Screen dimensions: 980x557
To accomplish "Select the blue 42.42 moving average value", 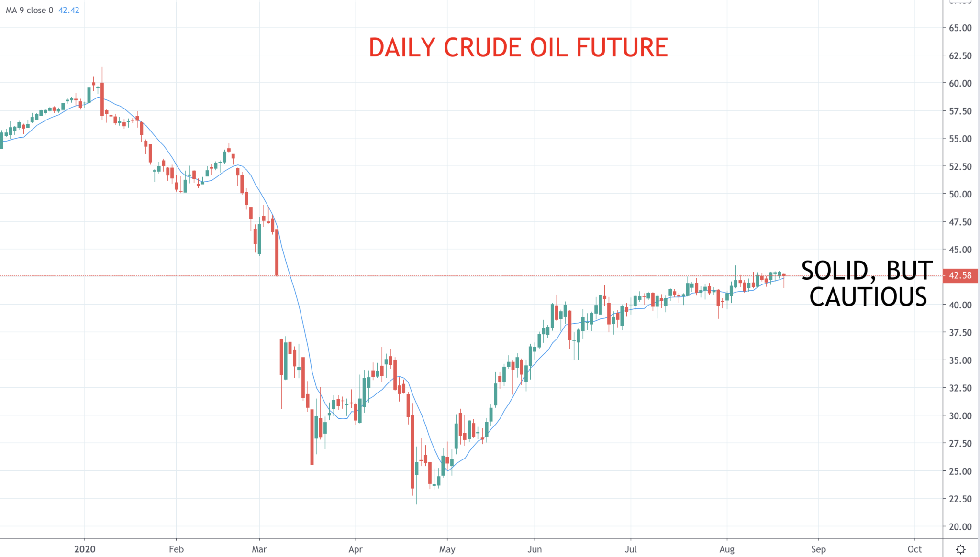I will [x=69, y=10].
